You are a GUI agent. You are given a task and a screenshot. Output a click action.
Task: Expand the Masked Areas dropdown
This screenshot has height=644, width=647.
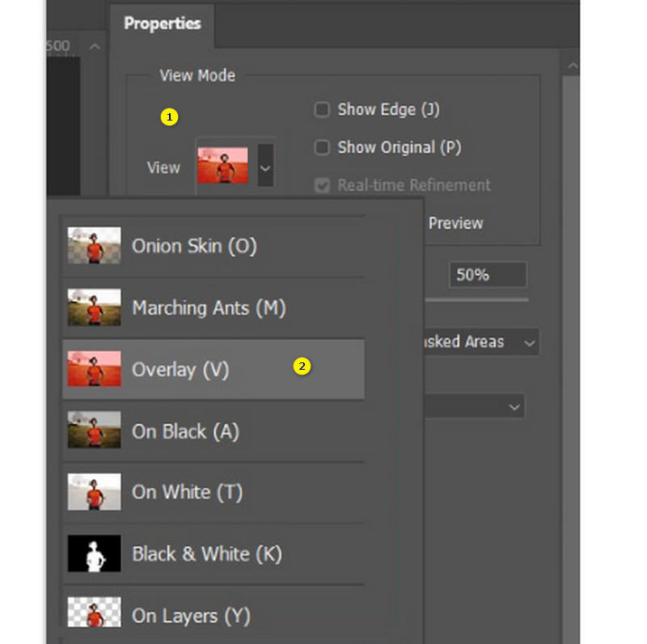coord(530,342)
